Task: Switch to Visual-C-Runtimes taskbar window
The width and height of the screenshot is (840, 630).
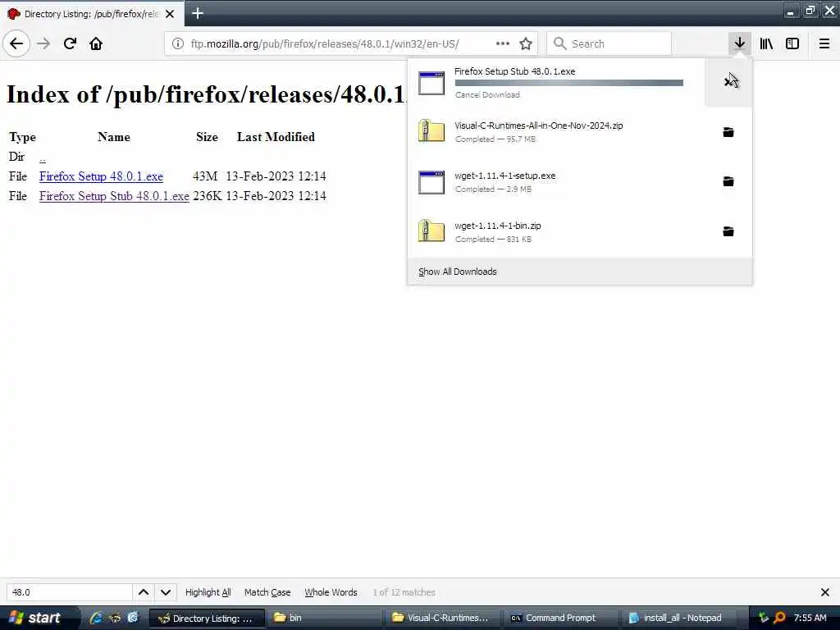Action: point(443,618)
